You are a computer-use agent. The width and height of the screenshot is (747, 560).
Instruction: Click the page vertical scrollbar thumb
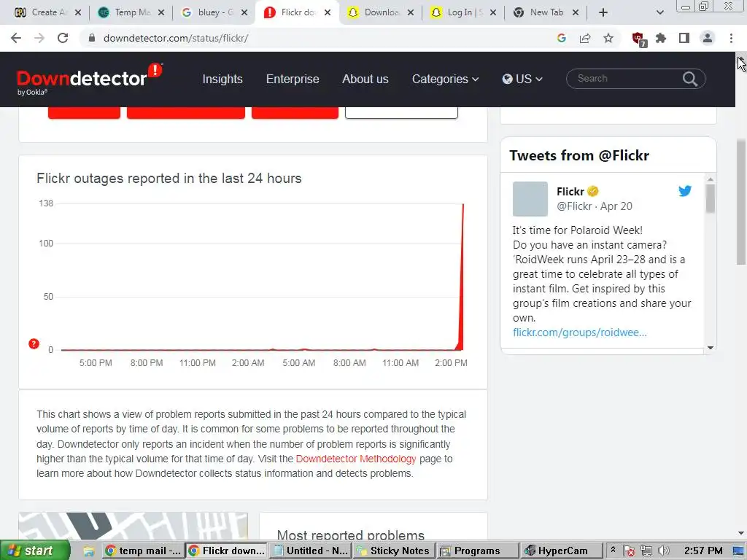(x=741, y=202)
